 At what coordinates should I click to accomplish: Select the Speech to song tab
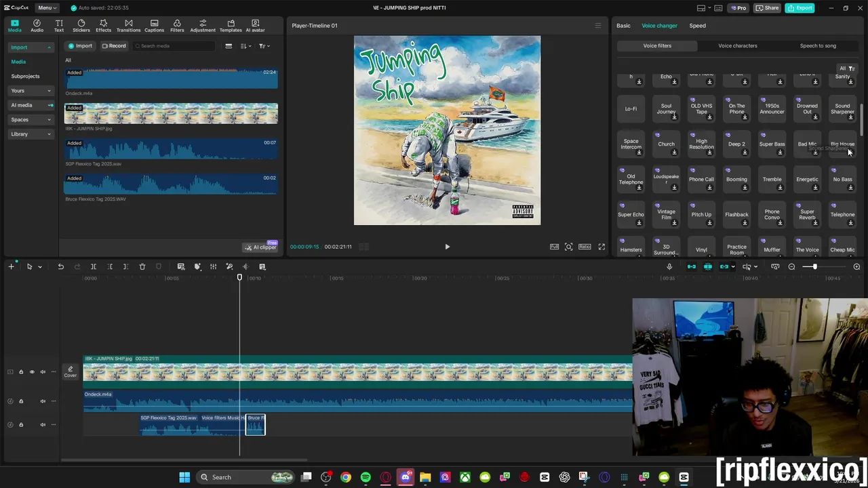[x=818, y=45]
